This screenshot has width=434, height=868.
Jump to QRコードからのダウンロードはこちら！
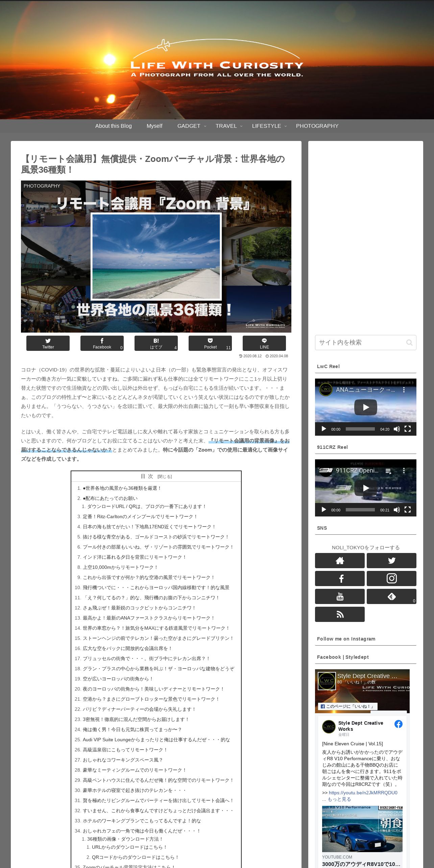[135, 857]
